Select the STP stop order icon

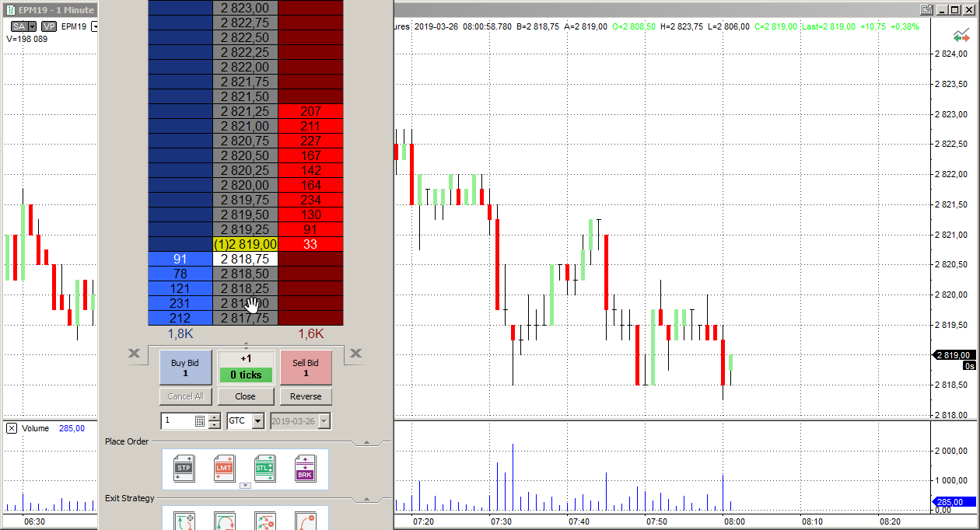pos(184,469)
